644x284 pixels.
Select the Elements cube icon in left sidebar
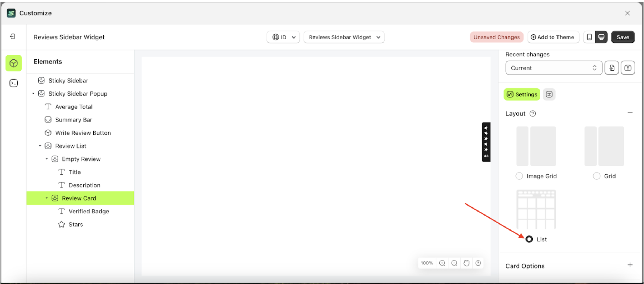[x=13, y=63]
